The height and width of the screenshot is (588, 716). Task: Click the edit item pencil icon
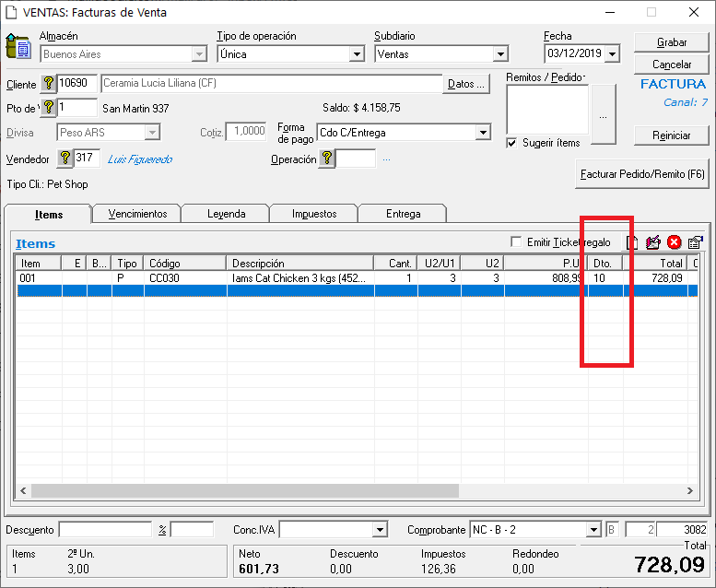pos(653,242)
